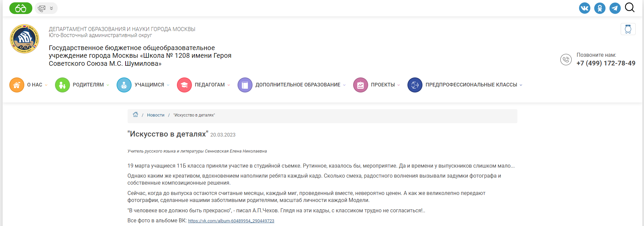
Task: Click the red graduation cap icon
Action: click(184, 85)
